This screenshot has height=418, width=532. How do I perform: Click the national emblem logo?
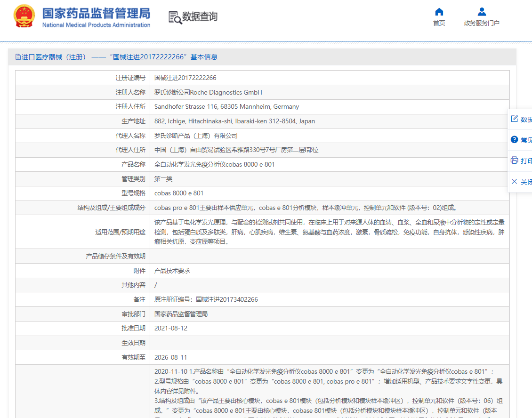(x=24, y=16)
